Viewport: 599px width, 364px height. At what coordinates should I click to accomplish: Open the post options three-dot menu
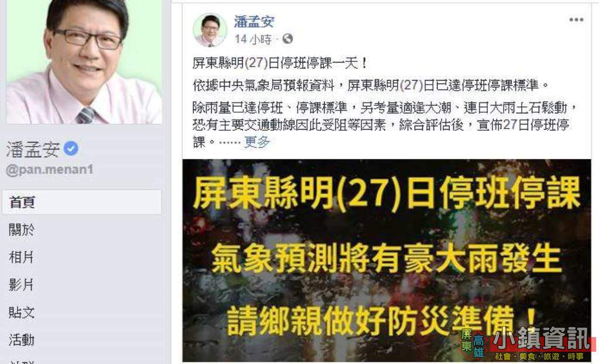[576, 19]
